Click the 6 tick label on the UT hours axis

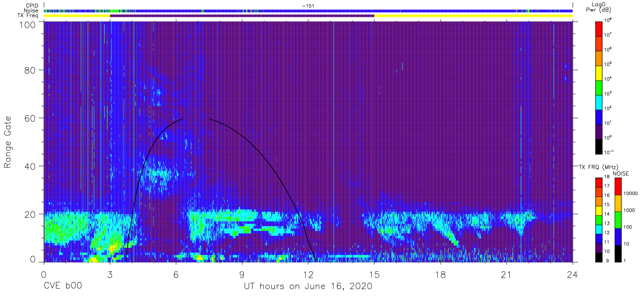pyautogui.click(x=176, y=274)
